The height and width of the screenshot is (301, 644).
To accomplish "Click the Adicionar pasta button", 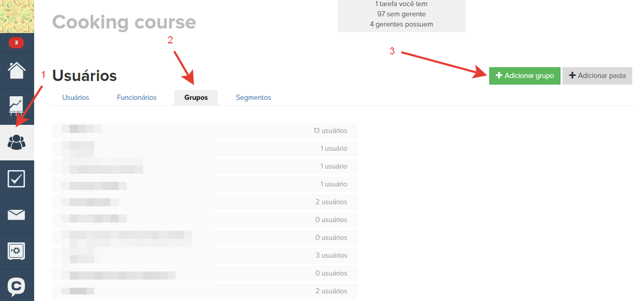I will [x=597, y=76].
